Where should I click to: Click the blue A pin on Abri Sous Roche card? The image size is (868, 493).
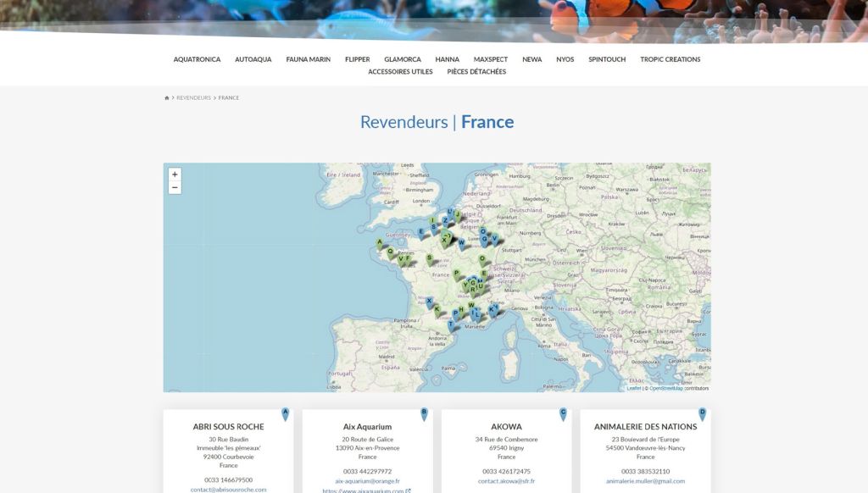[x=286, y=414]
